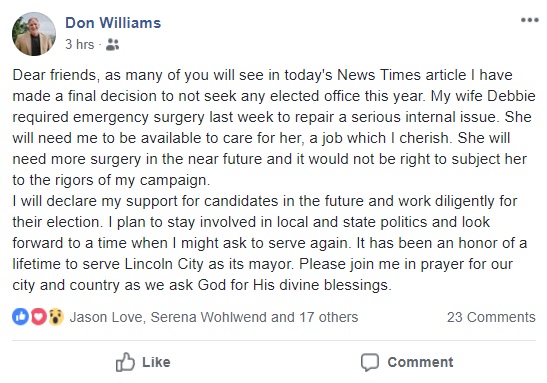This screenshot has height=383, width=547.
Task: Click the 3 hrs timestamp link
Action: coord(80,45)
